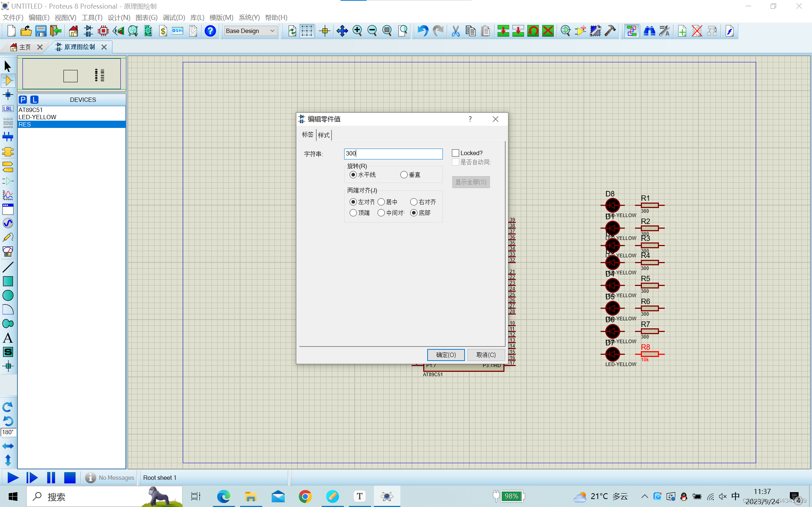The width and height of the screenshot is (812, 507).
Task: Select the undo action icon
Action: point(422,30)
